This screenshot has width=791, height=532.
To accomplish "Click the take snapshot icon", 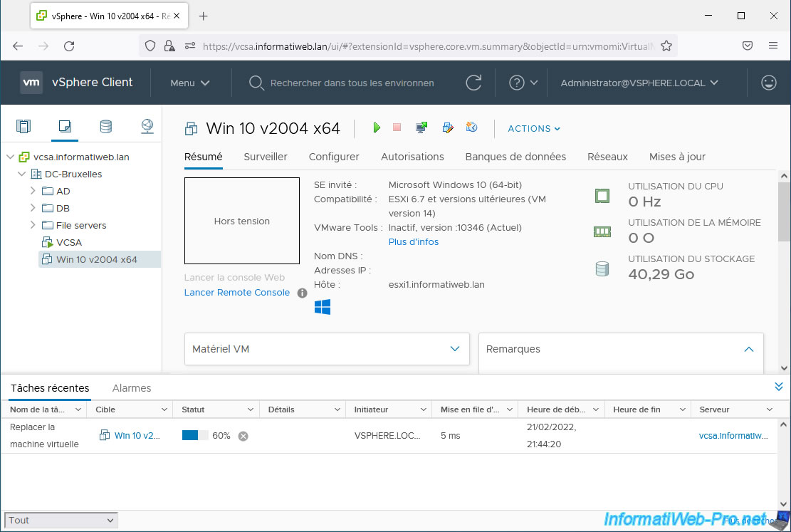I will [471, 127].
